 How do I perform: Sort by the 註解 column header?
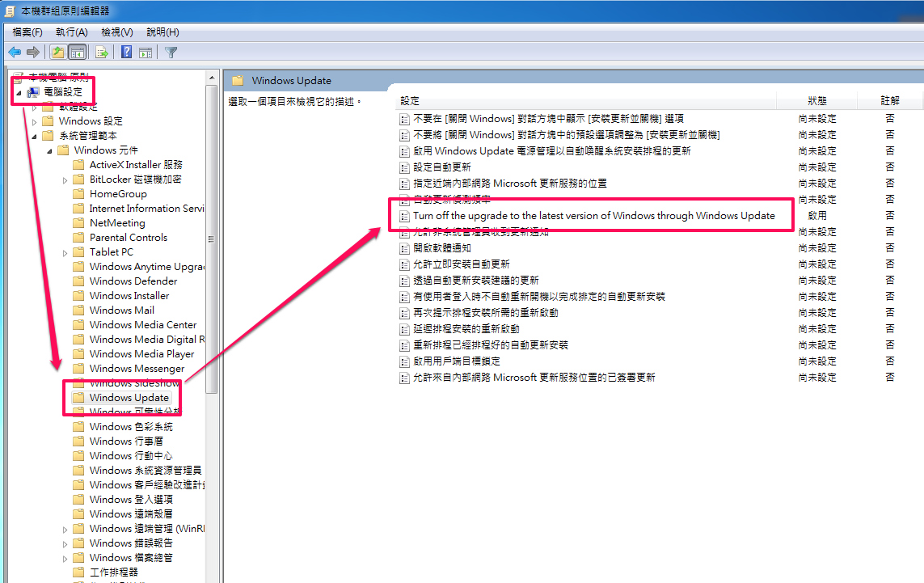coord(890,101)
